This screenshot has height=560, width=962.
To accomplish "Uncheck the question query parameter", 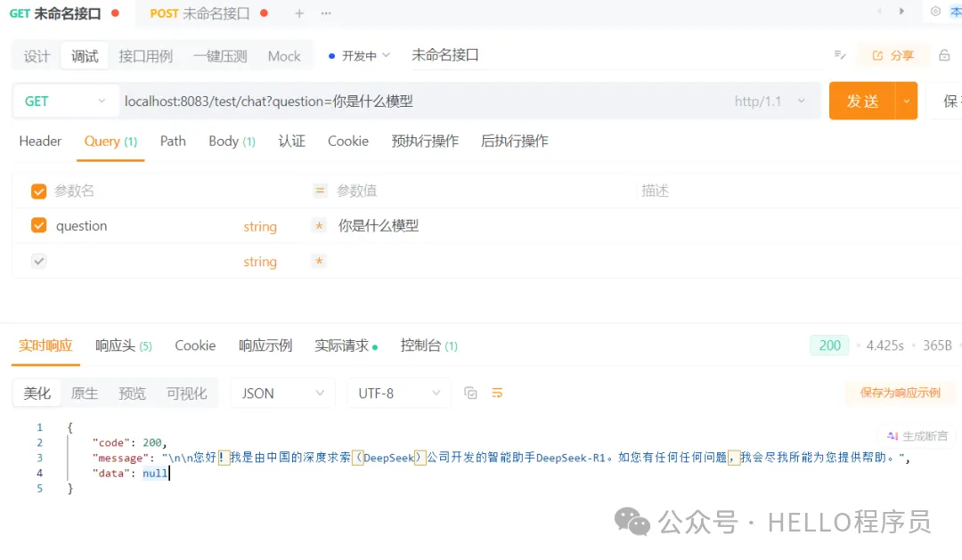I will click(37, 225).
